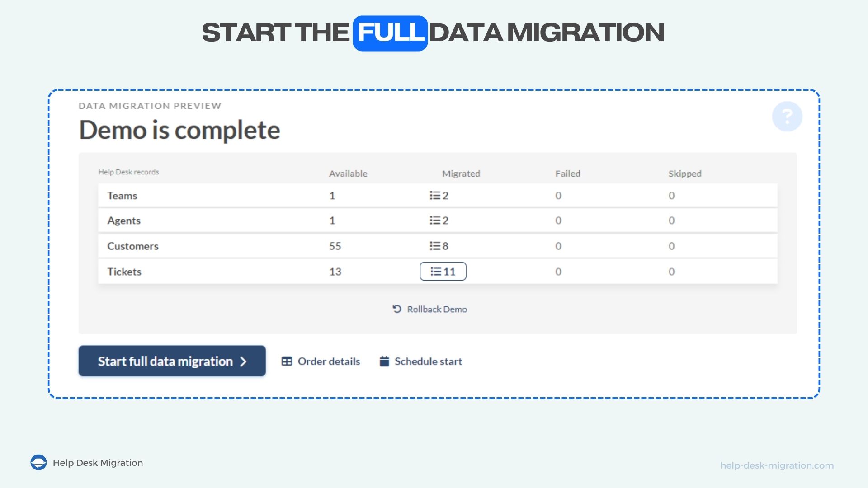View migrated Tickets list of 11
Screen dimensions: 868x488
pos(443,272)
